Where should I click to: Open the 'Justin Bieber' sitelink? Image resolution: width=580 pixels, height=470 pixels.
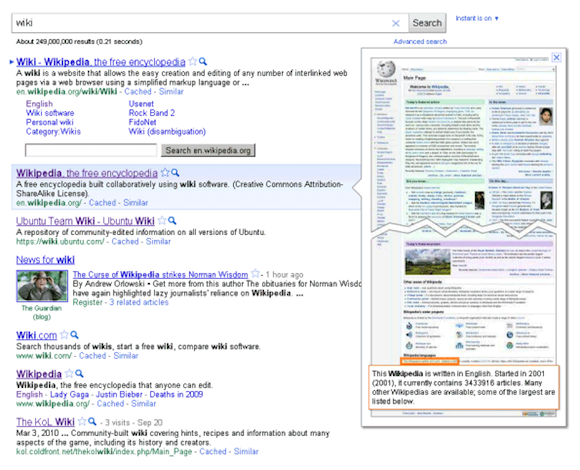[x=119, y=395]
